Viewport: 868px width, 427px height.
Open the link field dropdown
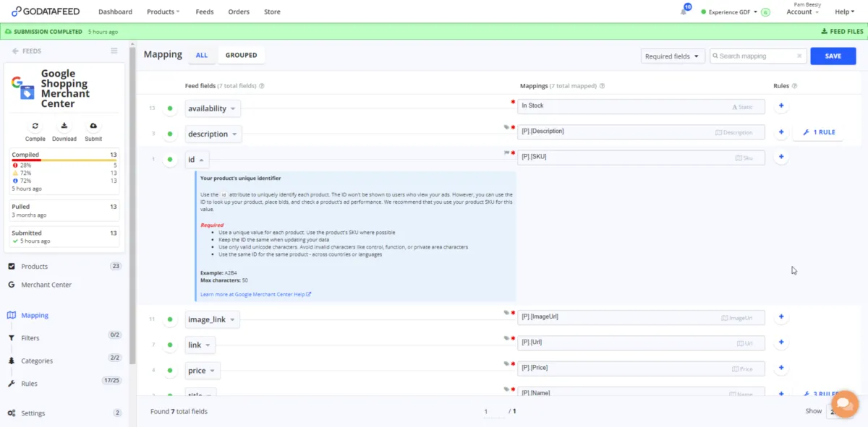(x=200, y=345)
